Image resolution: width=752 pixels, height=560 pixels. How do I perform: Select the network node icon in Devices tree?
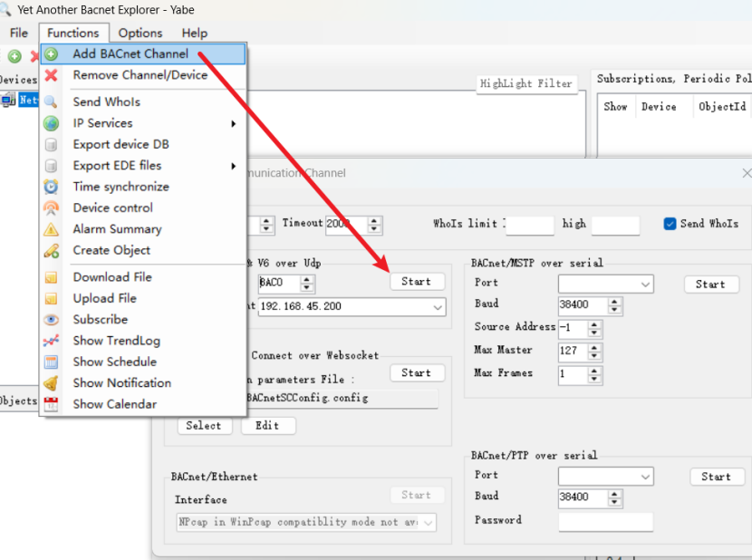[8, 101]
